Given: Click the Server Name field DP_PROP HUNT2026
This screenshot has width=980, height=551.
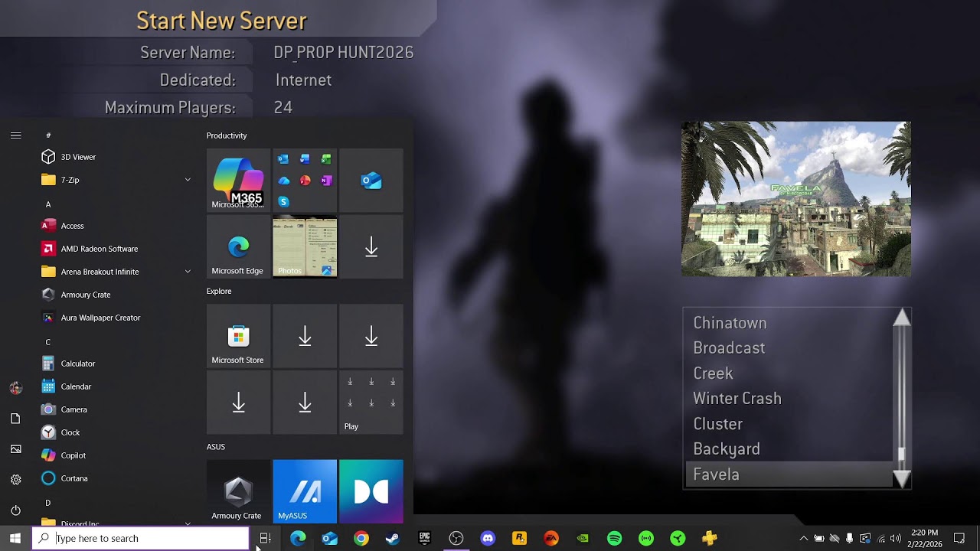Looking at the screenshot, I should click(344, 53).
